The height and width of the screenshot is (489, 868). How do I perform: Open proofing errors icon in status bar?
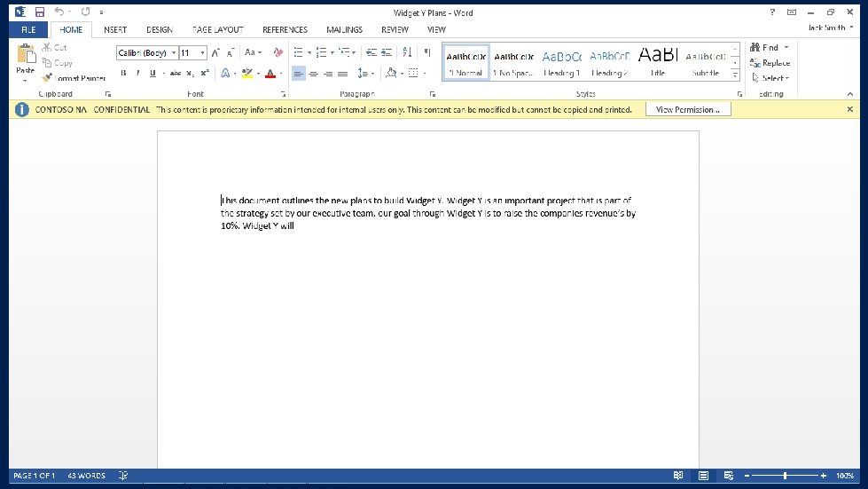[122, 476]
